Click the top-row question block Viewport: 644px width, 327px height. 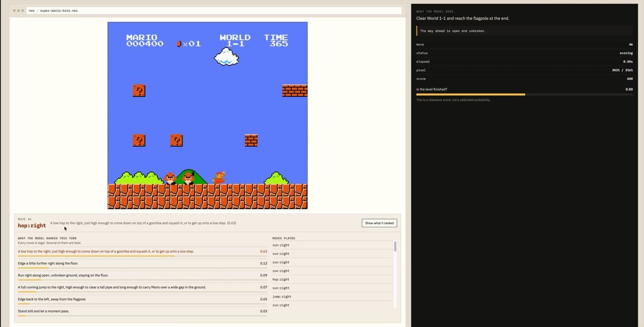click(x=139, y=91)
